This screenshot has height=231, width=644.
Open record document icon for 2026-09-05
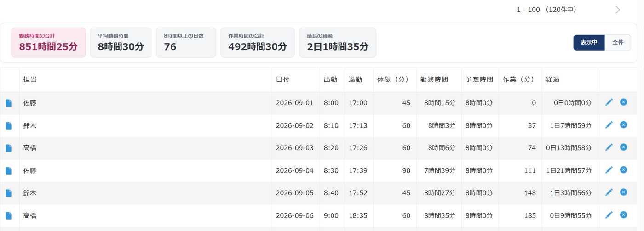(8, 193)
